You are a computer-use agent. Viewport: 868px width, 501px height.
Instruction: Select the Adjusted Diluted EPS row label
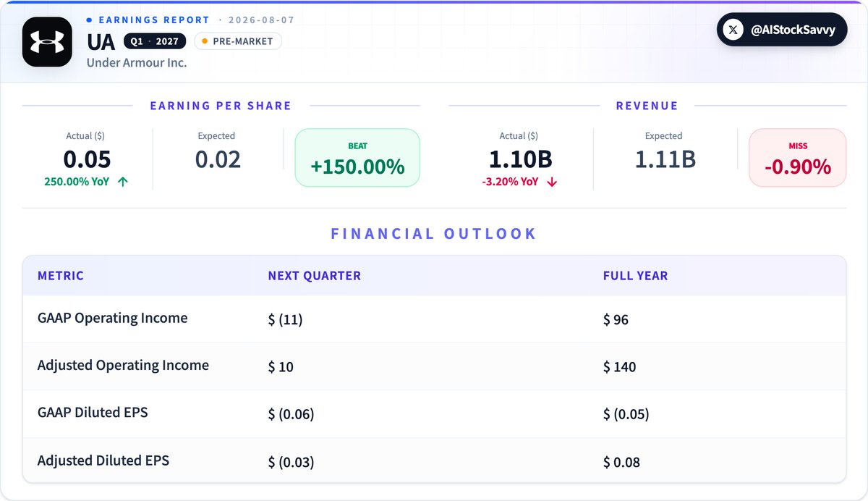click(103, 460)
